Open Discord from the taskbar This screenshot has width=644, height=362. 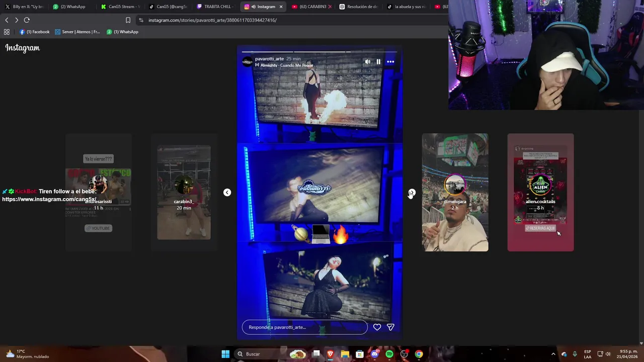[374, 354]
